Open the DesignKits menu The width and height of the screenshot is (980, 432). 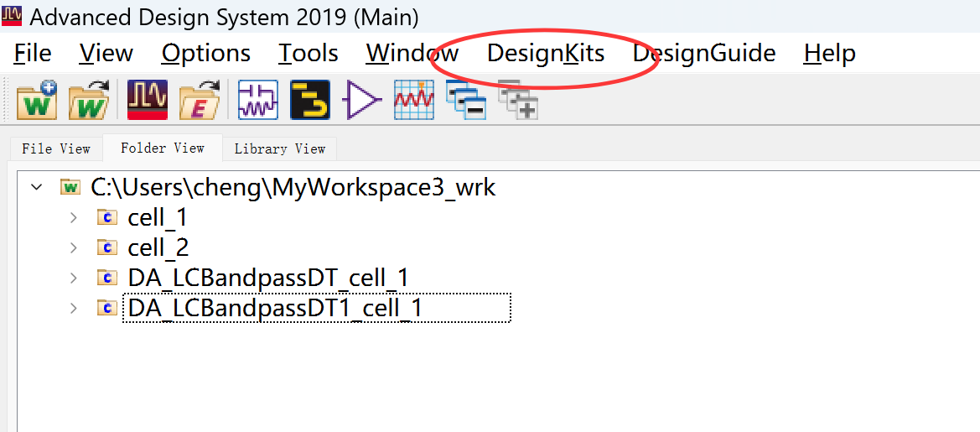click(x=546, y=54)
